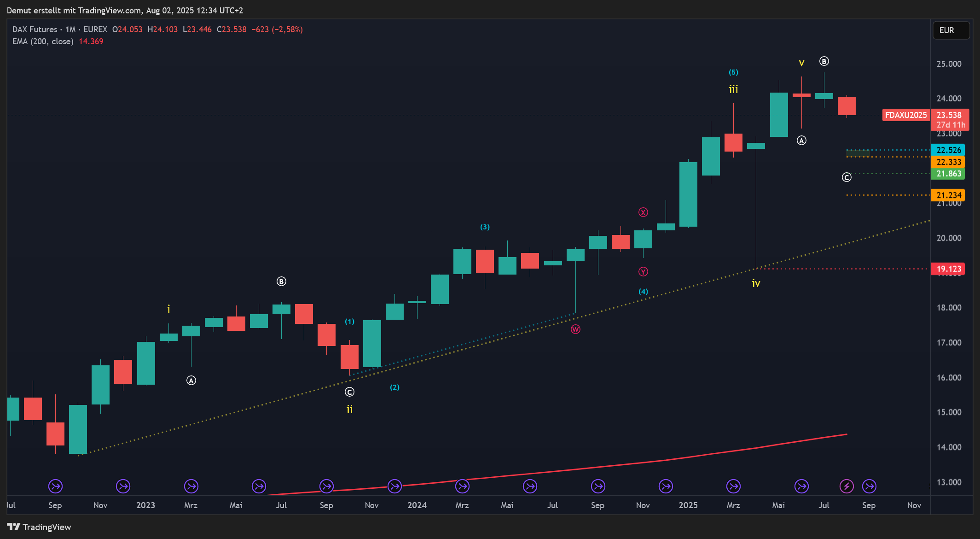Click the pink lightning bolt event icon
This screenshot has height=539, width=980.
(x=847, y=486)
